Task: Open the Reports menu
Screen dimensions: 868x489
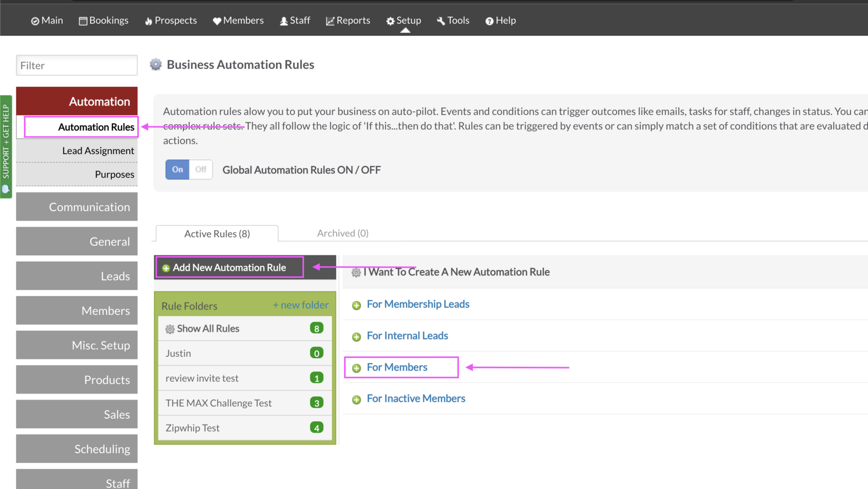Action: click(348, 21)
